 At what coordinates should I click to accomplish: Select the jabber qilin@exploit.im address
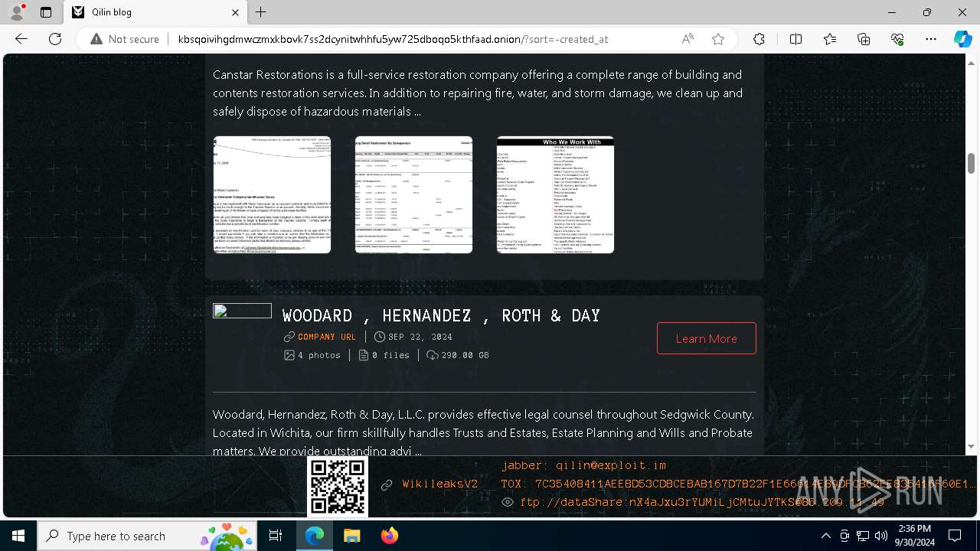(584, 465)
